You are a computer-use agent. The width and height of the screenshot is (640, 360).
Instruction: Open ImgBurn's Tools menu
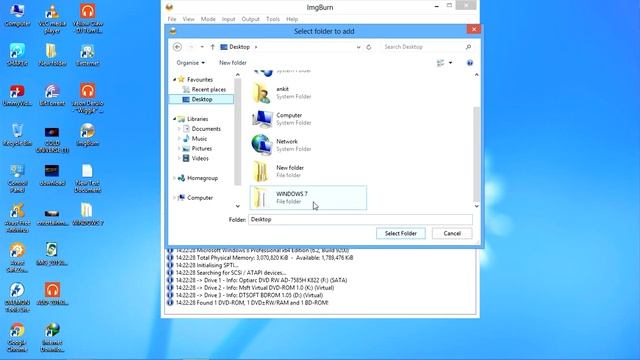273,19
